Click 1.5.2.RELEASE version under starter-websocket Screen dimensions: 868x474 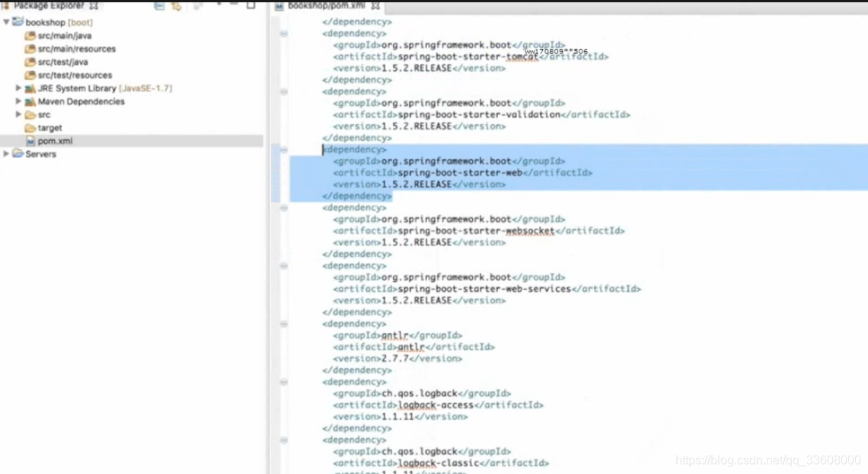[x=419, y=242]
